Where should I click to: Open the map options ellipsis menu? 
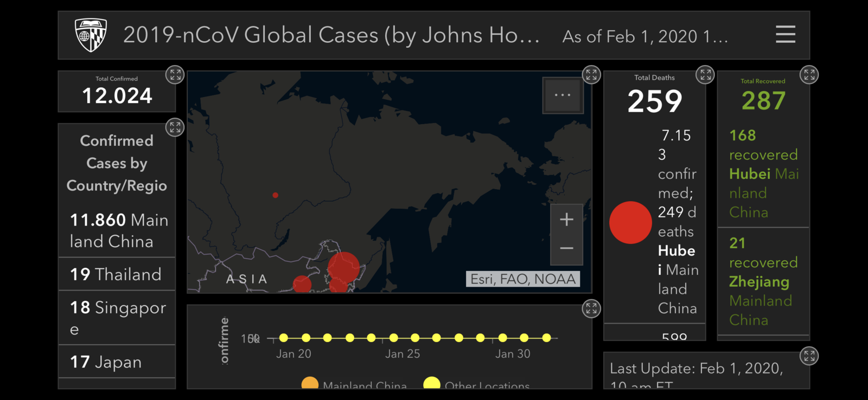563,95
